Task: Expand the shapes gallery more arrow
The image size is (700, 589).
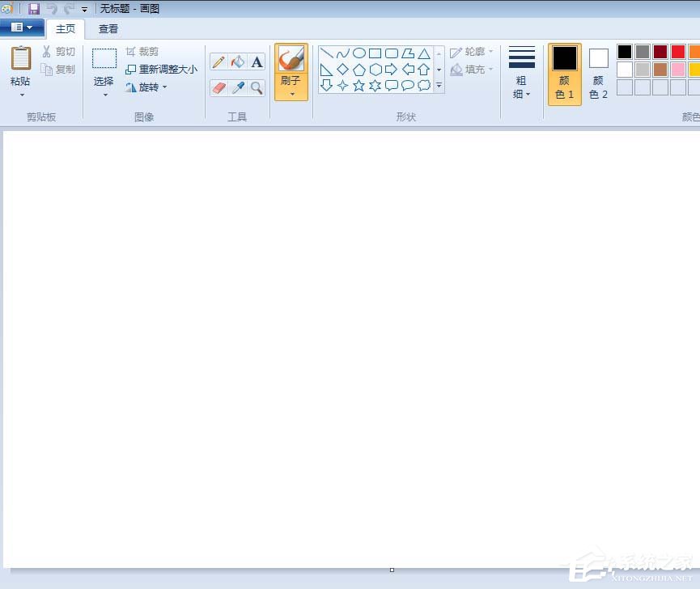Action: click(439, 85)
